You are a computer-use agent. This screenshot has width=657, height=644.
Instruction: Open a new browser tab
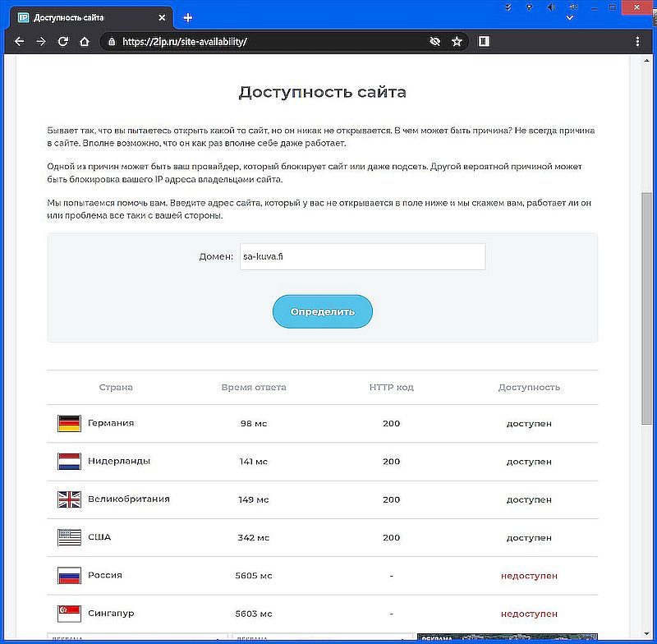[188, 17]
